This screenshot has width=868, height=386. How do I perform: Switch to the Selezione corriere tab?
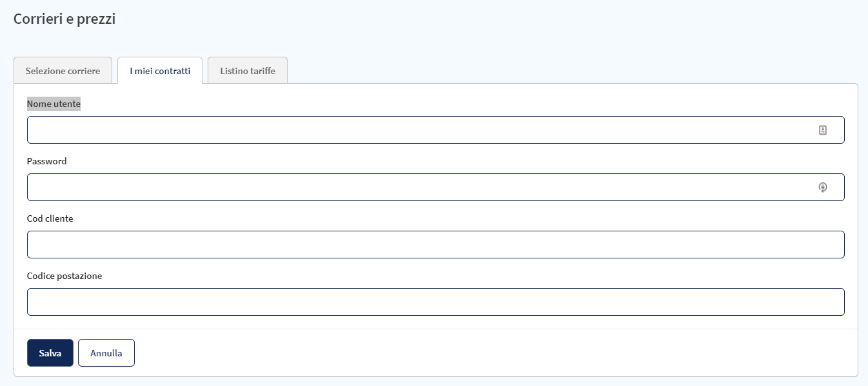click(63, 71)
